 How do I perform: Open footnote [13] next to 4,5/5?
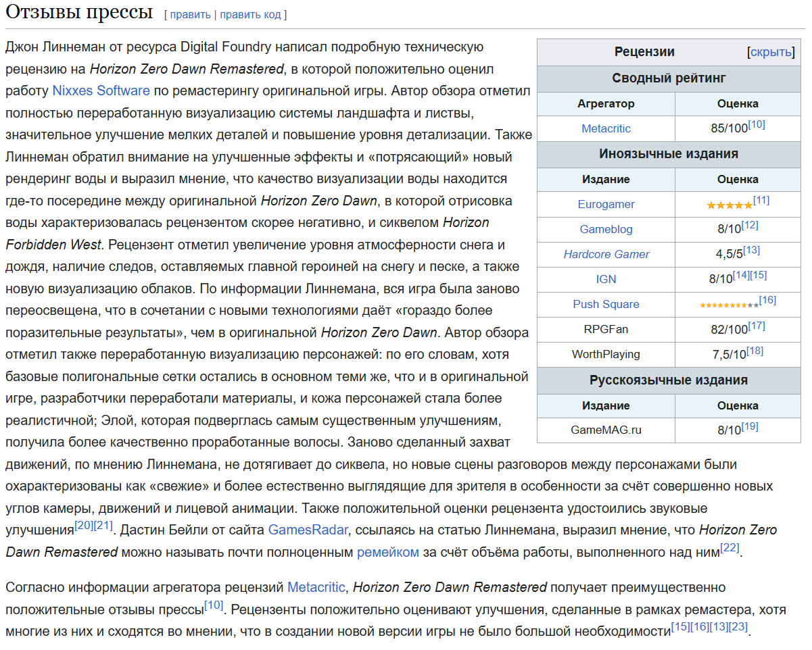pyautogui.click(x=752, y=250)
